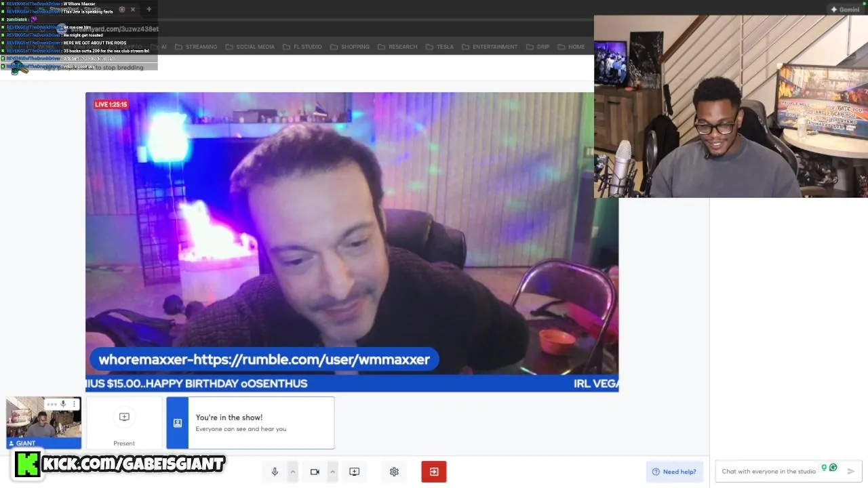
Task: Click the Need help? button
Action: point(674,472)
